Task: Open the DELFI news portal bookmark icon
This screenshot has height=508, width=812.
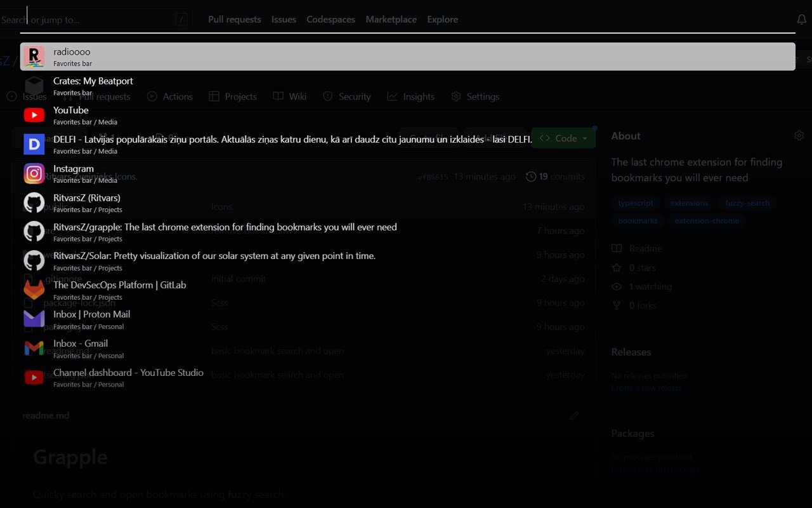Action: coord(34,144)
